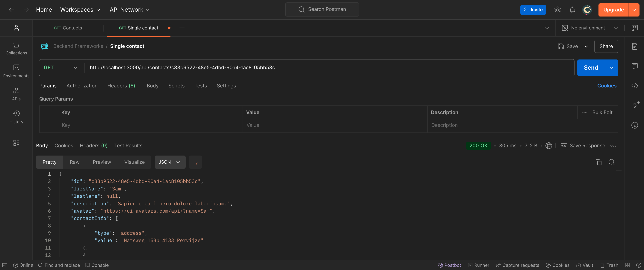The height and width of the screenshot is (270, 644).
Task: Switch to the Authorization tab
Action: click(82, 86)
